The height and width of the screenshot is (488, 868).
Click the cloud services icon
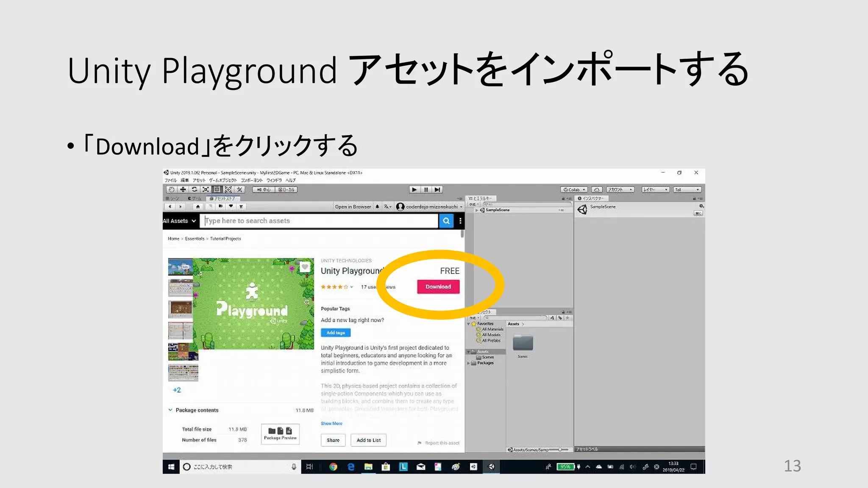[x=597, y=190]
